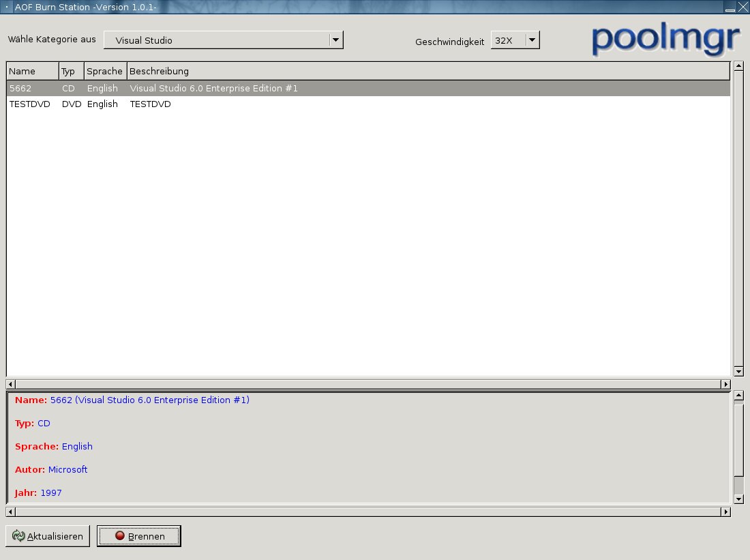The image size is (750, 560).
Task: Click the Jahr value 1997 in details
Action: tap(51, 492)
